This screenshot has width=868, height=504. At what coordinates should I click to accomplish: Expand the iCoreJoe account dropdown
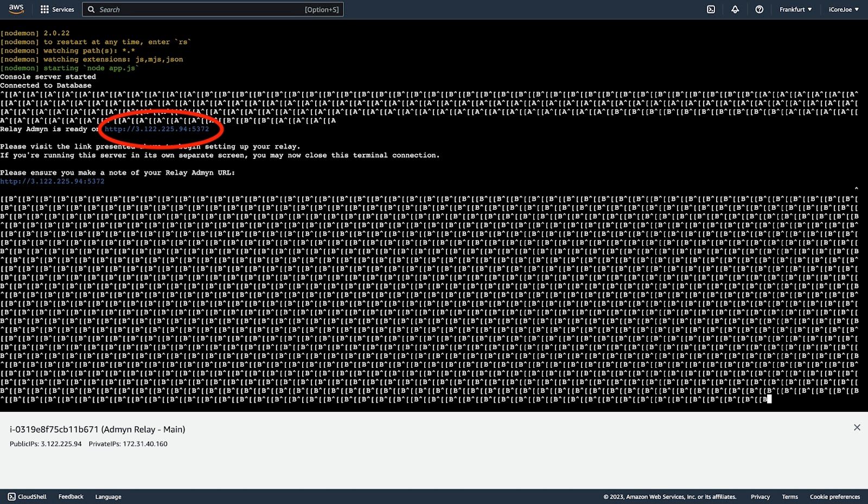pyautogui.click(x=844, y=9)
